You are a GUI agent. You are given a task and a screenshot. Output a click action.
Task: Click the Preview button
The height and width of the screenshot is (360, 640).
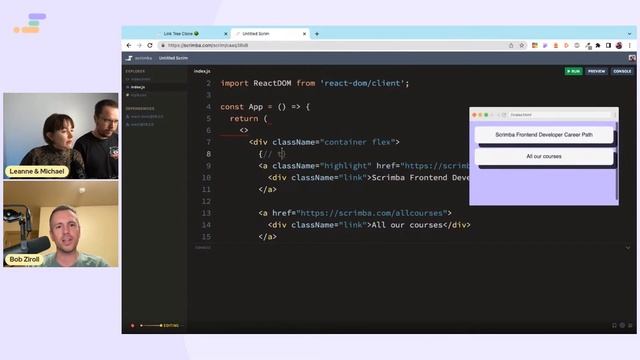(x=596, y=71)
